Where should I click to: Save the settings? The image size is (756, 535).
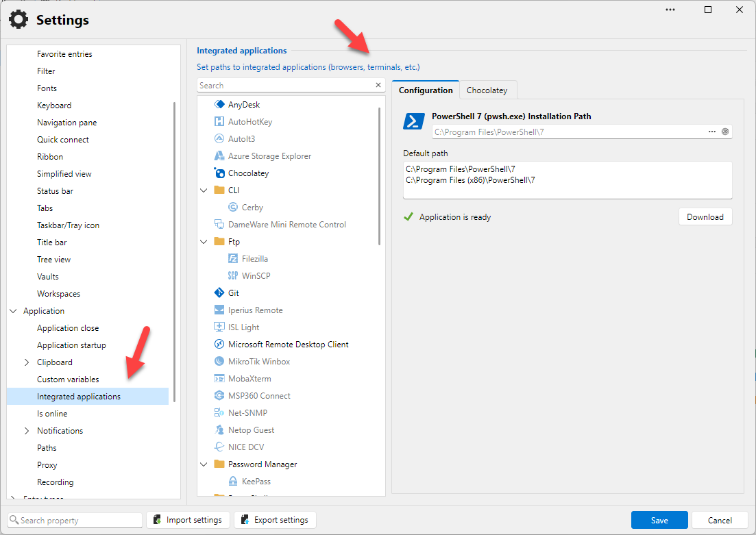(x=659, y=520)
